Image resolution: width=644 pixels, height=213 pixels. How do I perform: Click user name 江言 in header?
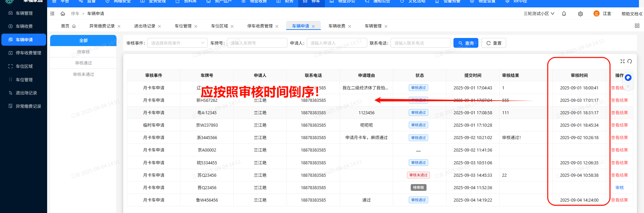click(607, 14)
